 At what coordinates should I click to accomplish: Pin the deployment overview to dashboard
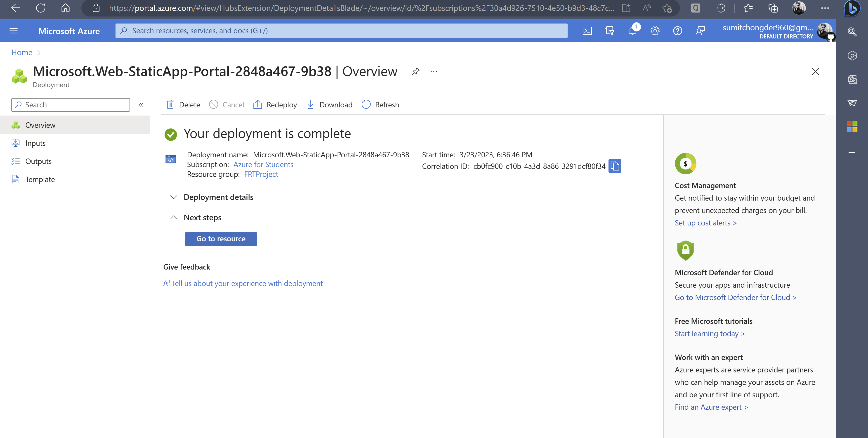point(415,71)
